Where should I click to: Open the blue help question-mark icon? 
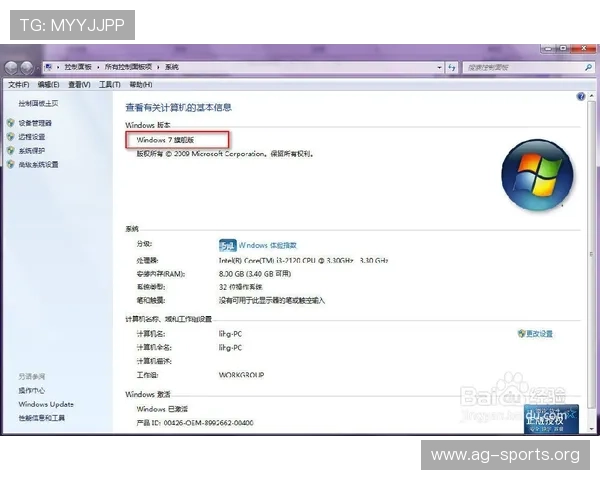581,96
